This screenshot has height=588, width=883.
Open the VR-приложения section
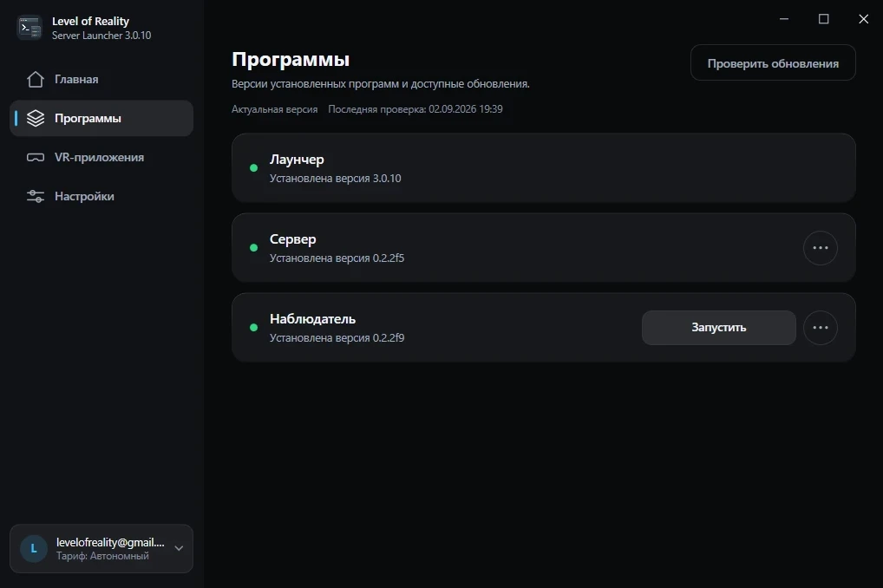(101, 158)
